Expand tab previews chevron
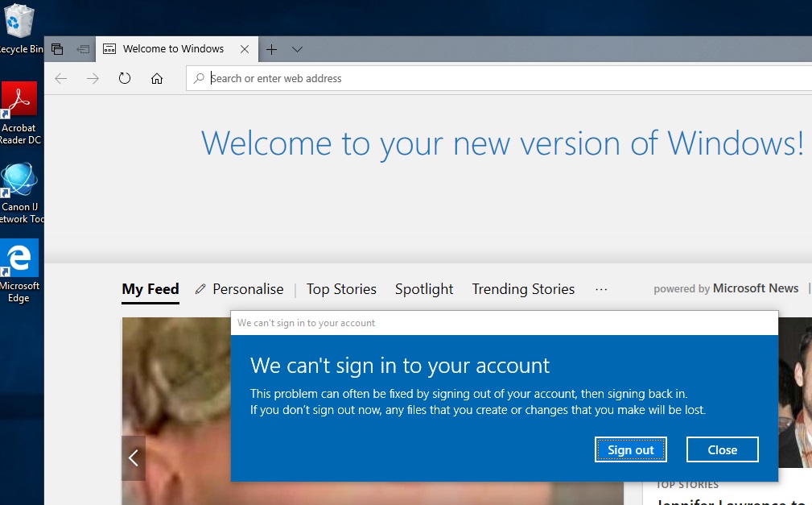This screenshot has height=505, width=812. pos(297,50)
